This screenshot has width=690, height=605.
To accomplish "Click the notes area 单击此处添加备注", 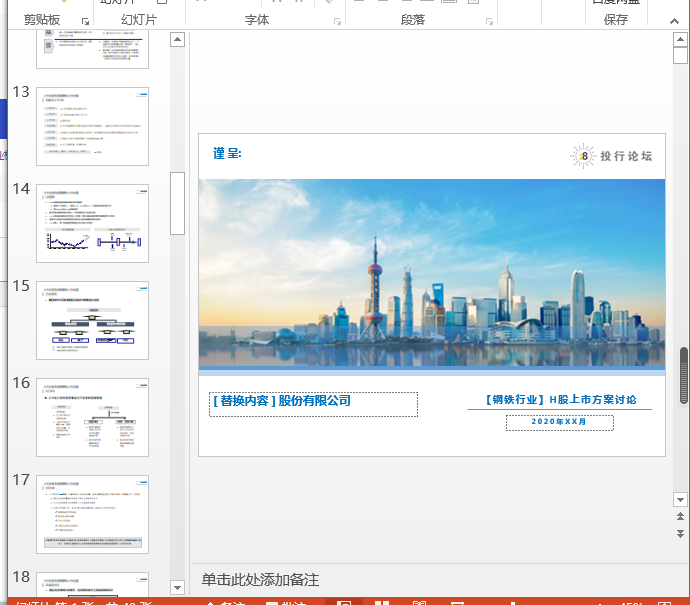I will (x=260, y=580).
